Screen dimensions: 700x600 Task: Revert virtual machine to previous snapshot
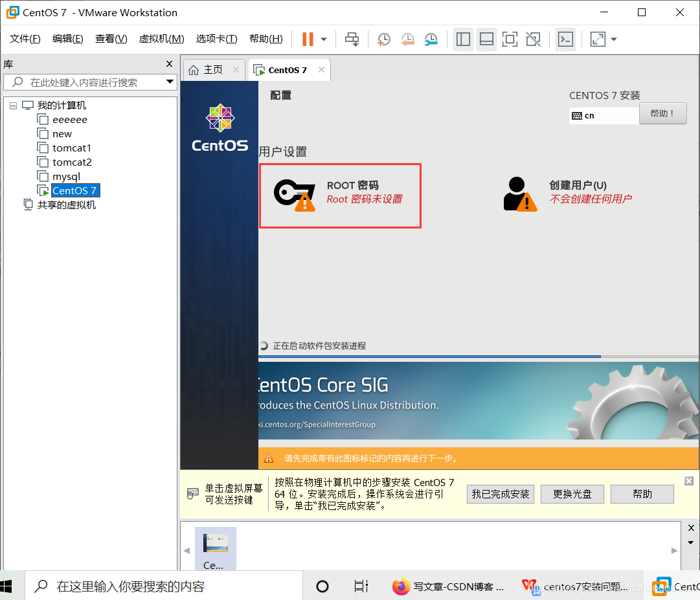coord(407,39)
